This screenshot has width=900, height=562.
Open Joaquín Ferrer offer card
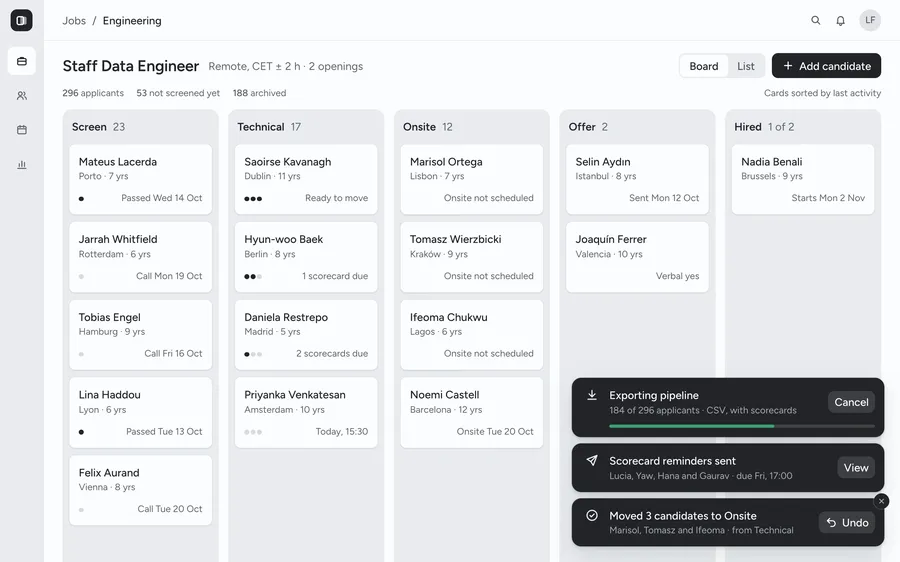[637, 257]
